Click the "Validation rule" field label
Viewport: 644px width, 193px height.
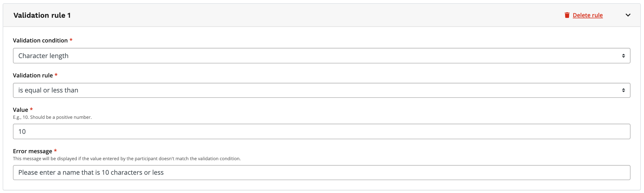coord(33,76)
